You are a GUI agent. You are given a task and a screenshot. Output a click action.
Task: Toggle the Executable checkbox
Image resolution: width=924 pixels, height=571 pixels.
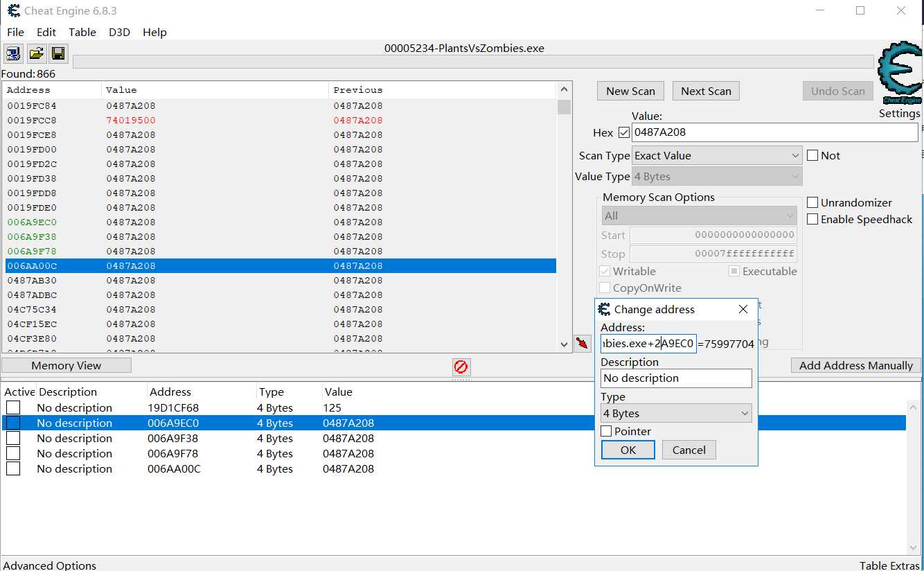pyautogui.click(x=734, y=271)
